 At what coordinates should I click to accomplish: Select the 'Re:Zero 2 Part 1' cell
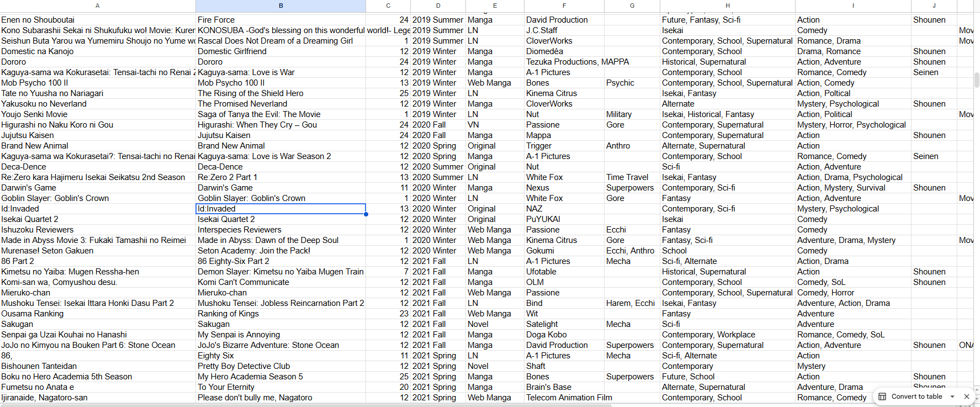point(280,177)
